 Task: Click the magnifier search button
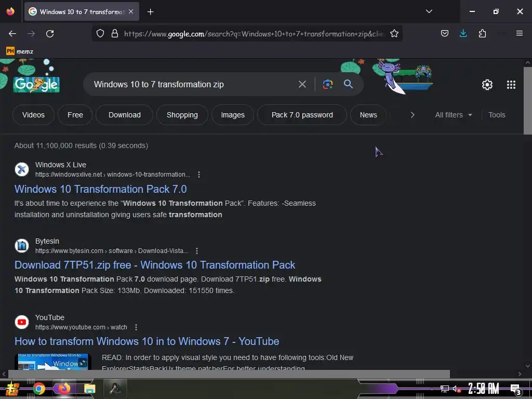click(348, 84)
